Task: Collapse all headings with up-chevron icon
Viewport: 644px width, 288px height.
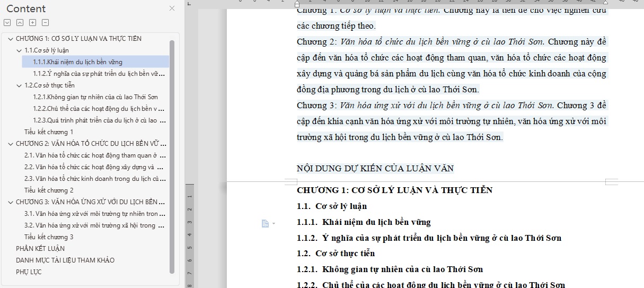Action: [20, 22]
